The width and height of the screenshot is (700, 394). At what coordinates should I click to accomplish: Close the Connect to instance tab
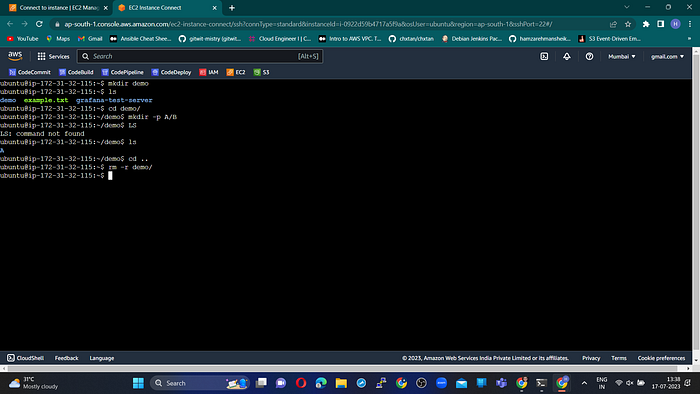[x=106, y=8]
